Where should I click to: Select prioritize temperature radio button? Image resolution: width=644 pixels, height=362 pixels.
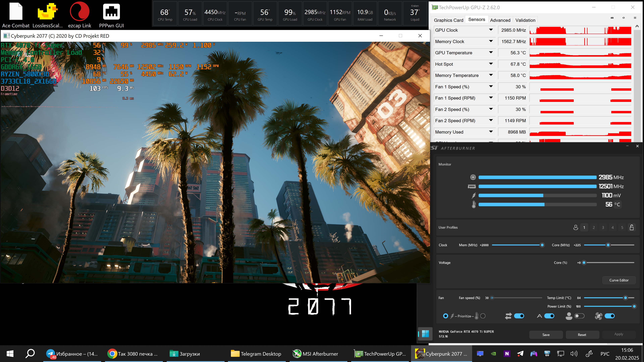coord(483,316)
